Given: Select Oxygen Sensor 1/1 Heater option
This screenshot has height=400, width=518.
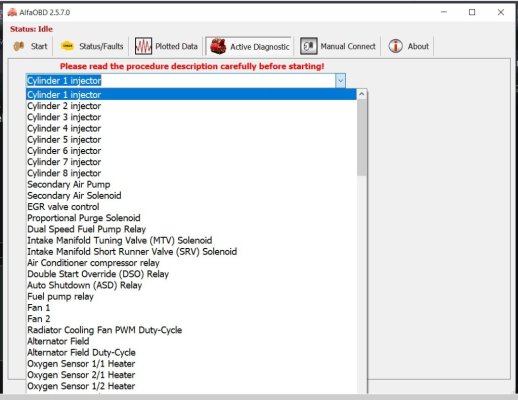Looking at the screenshot, I should [191, 364].
